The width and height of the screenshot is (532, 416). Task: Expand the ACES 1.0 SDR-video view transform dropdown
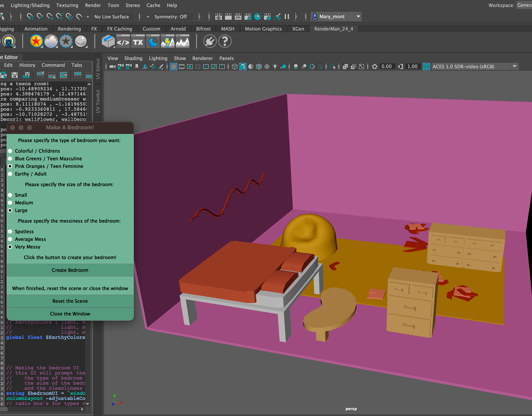(514, 66)
